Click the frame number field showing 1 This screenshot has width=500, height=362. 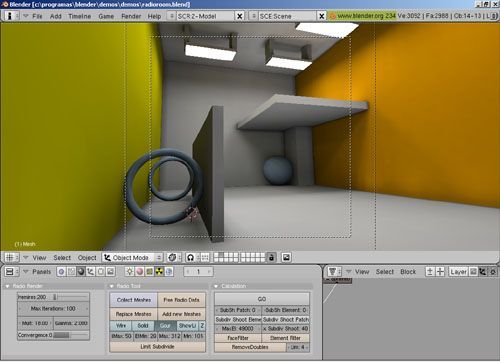[x=198, y=272]
